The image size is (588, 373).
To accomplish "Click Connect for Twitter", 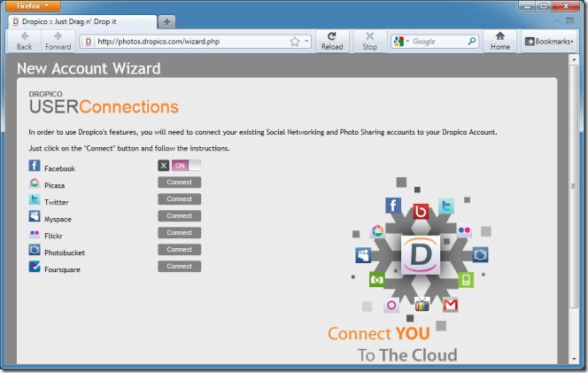I will tap(179, 199).
